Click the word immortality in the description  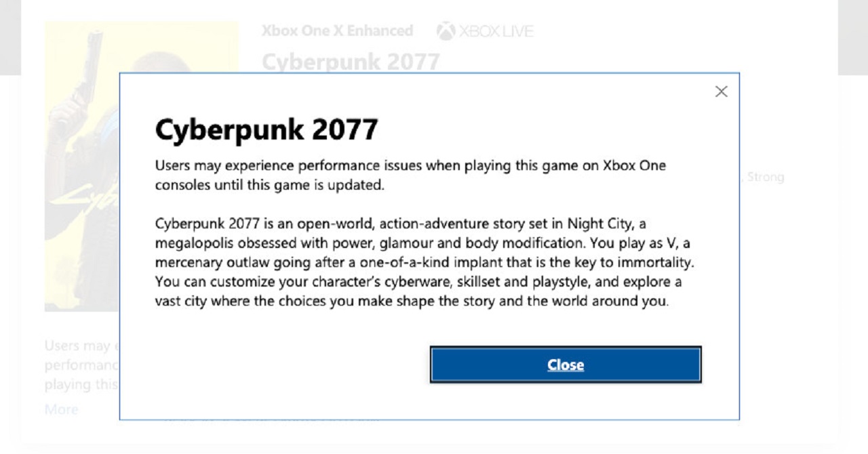[658, 262]
